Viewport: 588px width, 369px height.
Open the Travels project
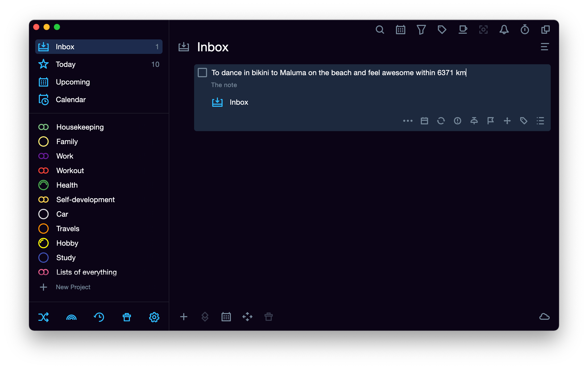(x=99, y=229)
